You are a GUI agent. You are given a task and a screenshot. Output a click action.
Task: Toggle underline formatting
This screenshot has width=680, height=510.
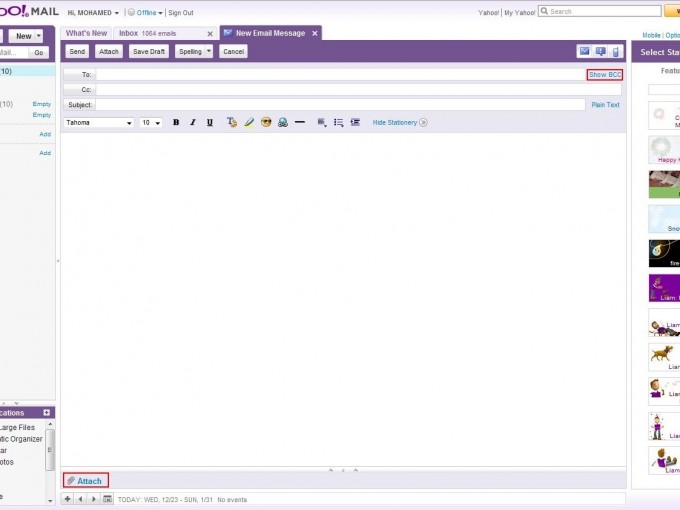(x=210, y=123)
